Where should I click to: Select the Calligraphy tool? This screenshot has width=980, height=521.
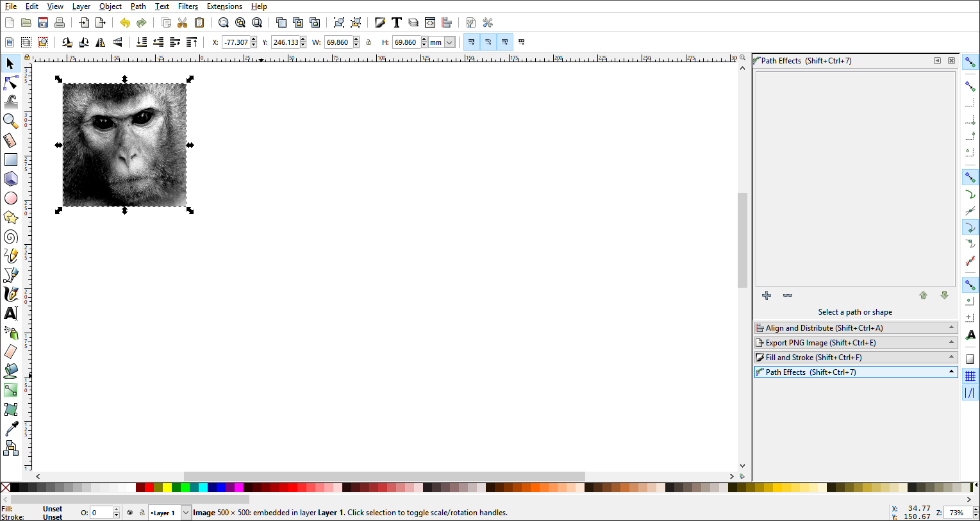tap(10, 294)
